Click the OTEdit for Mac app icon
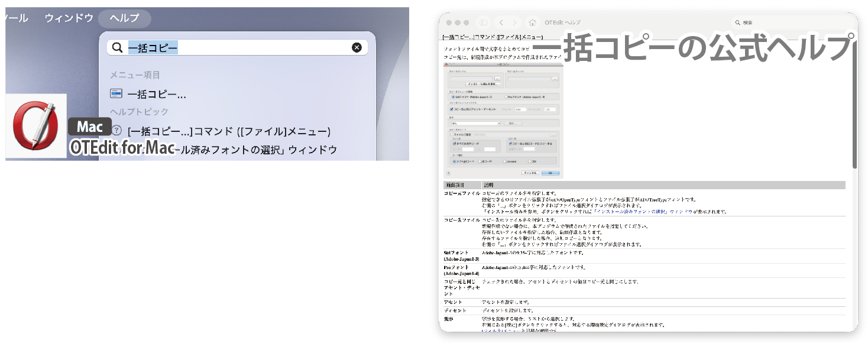 [37, 127]
